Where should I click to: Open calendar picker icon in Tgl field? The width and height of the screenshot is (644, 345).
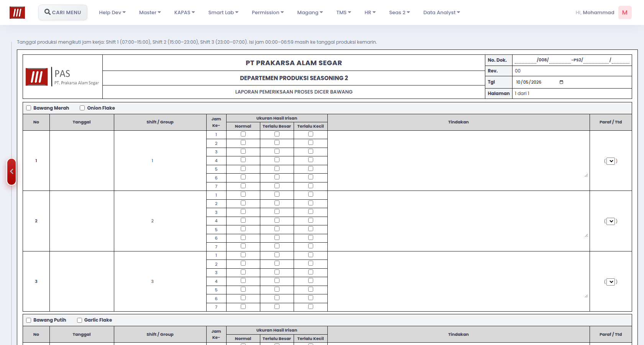(561, 82)
